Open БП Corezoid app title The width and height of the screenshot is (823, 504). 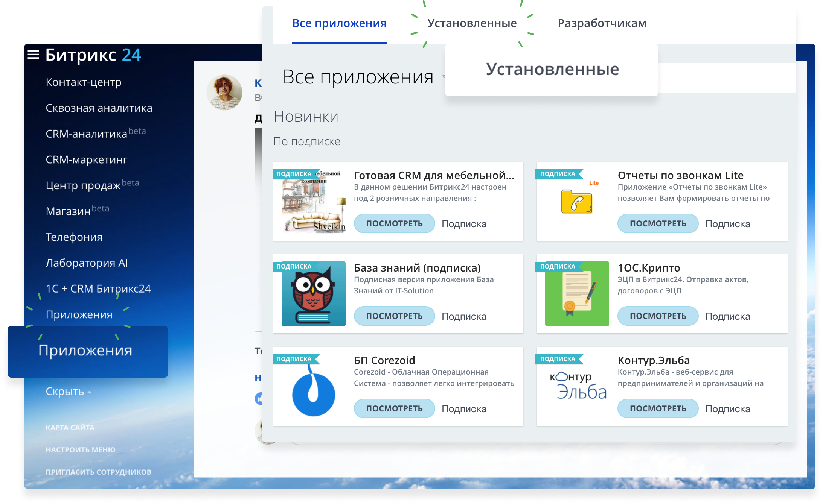[x=384, y=360]
